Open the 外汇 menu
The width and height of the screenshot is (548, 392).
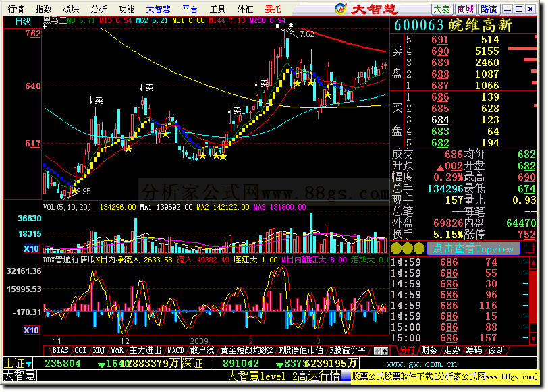point(245,9)
